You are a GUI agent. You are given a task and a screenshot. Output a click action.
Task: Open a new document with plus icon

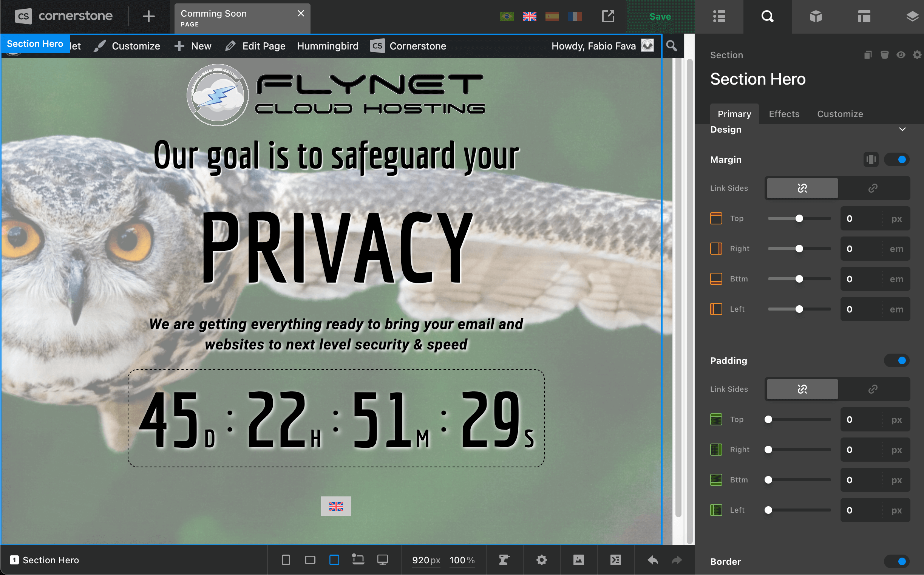(x=149, y=16)
